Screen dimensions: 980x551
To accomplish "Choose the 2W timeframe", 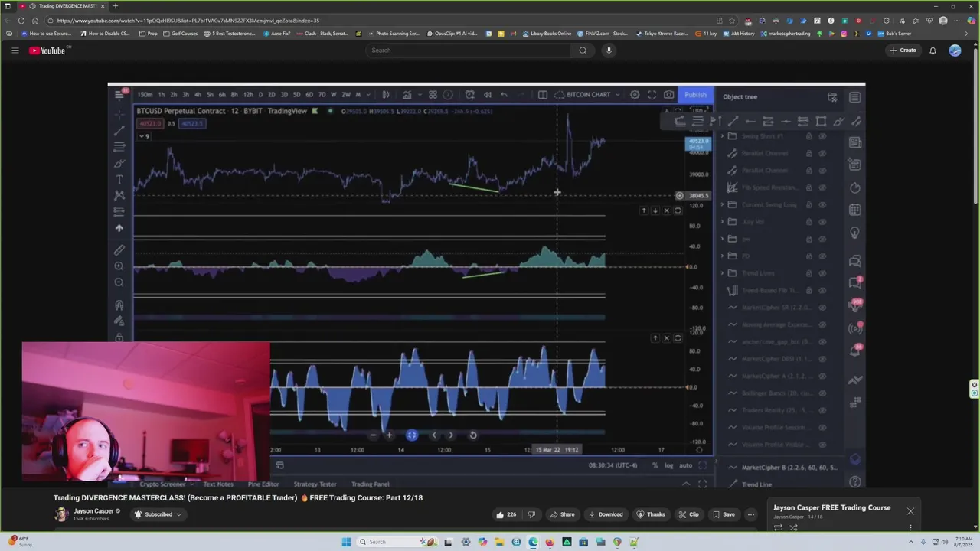I will coord(346,95).
